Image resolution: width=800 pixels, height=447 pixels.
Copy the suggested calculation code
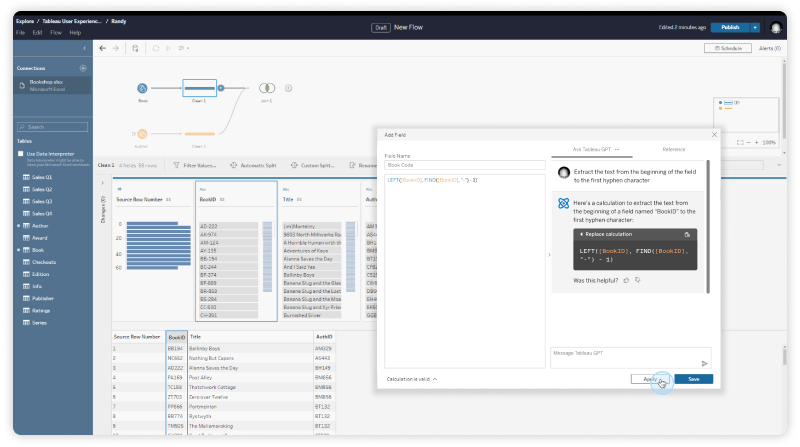pyautogui.click(x=688, y=234)
